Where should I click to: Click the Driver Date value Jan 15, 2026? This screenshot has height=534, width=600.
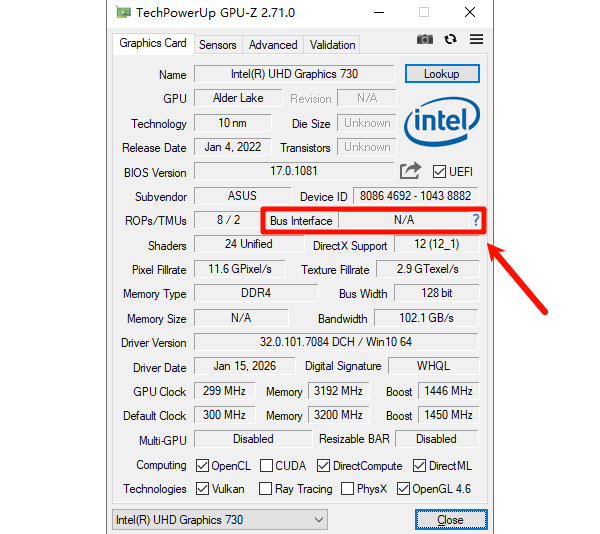245,366
